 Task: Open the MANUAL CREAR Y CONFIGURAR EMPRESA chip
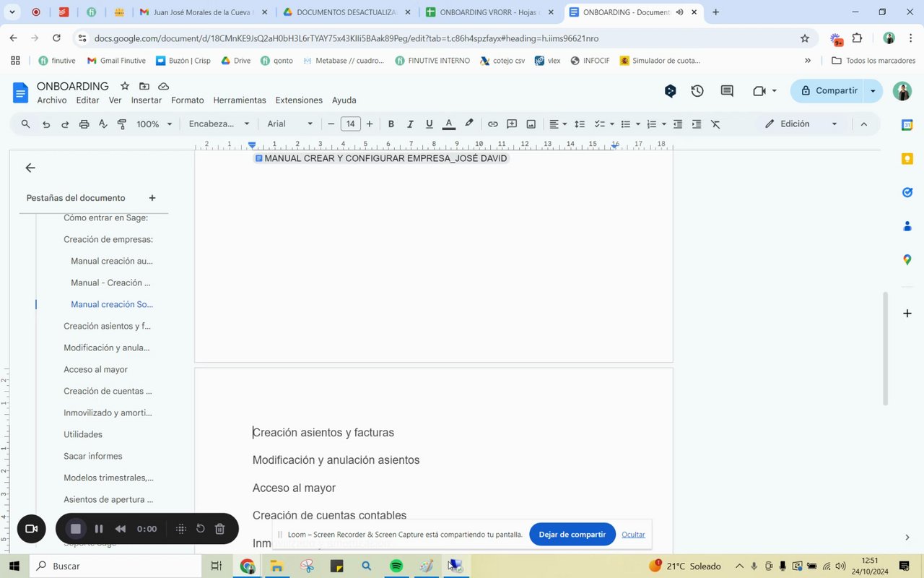(x=381, y=158)
